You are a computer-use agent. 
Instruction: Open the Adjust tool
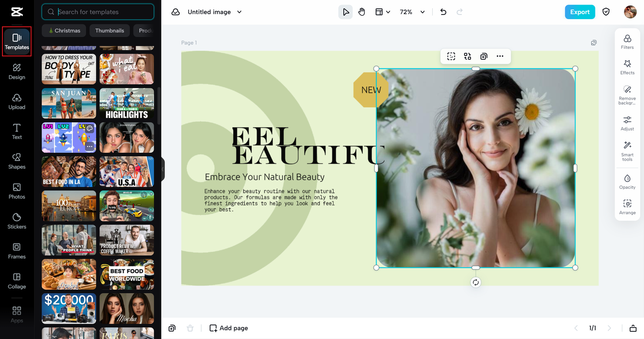[627, 123]
